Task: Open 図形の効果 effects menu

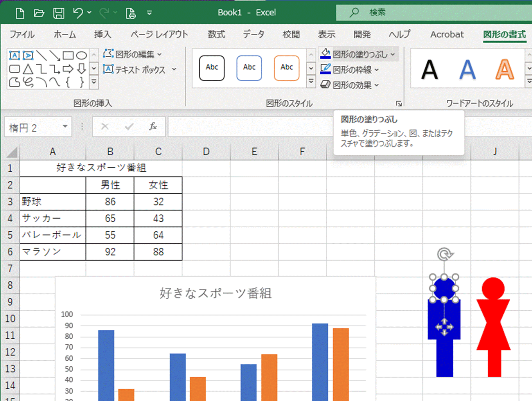Action: pos(350,85)
